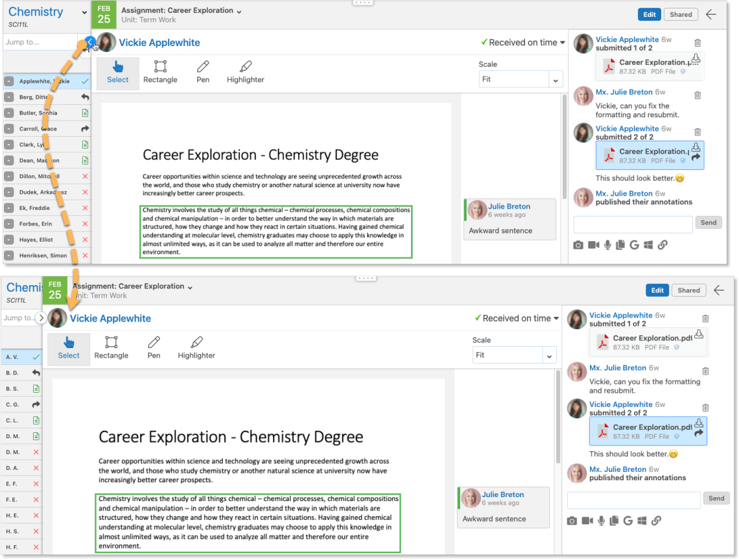739x560 pixels.
Task: Delete Mx. Julie Breton's comment via trash icon
Action: 698,95
